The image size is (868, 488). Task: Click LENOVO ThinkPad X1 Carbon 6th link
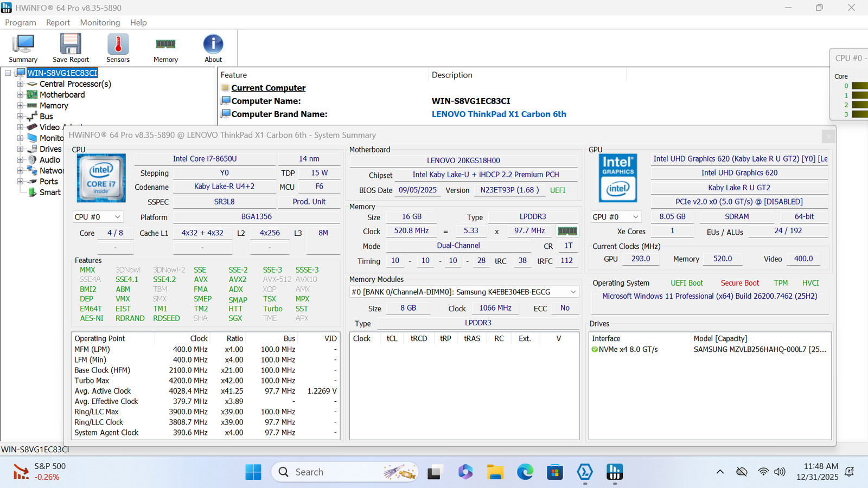point(499,114)
